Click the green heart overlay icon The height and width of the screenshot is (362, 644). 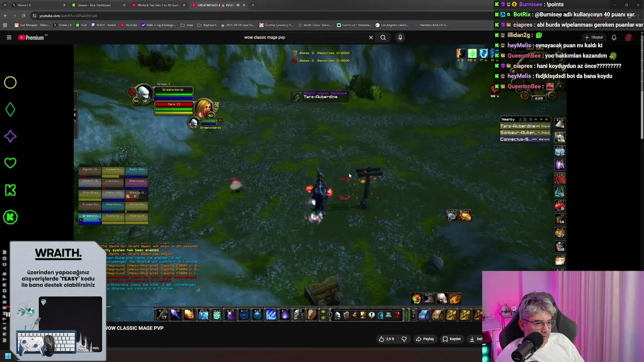(x=10, y=163)
